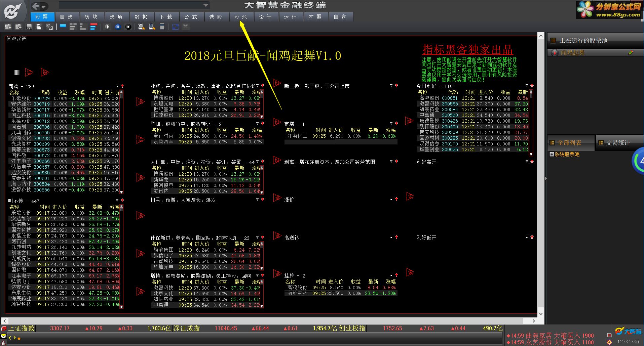This screenshot has width=644, height=346.
Task: Click the grid icon beside 正在运行的股票池
Action: (x=553, y=41)
